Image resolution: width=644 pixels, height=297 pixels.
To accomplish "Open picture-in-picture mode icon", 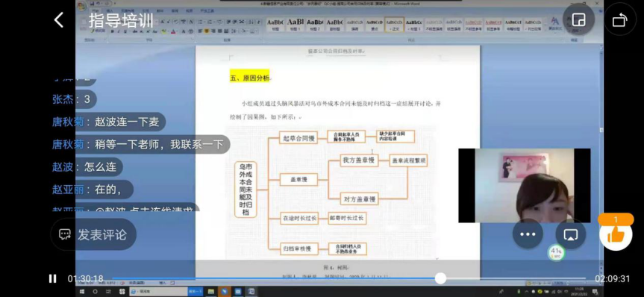I will click(x=579, y=19).
